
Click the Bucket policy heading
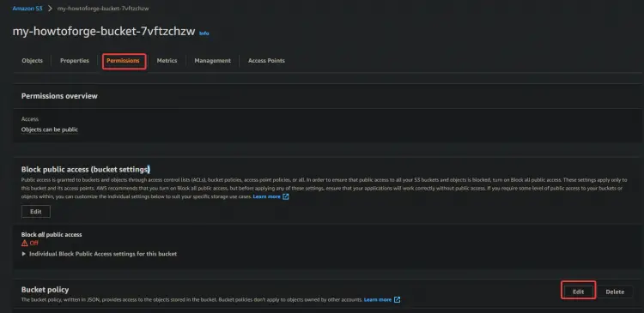[x=46, y=290]
